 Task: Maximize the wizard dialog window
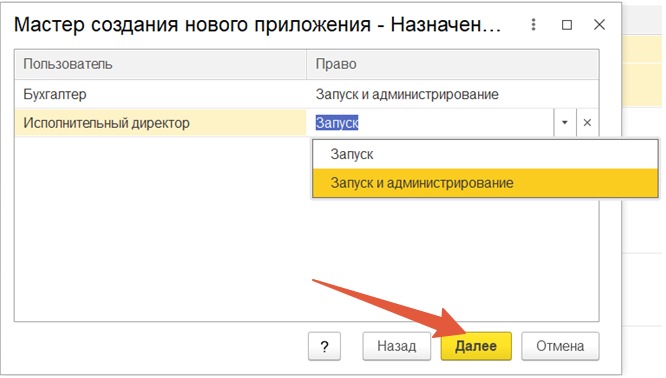click(x=567, y=25)
